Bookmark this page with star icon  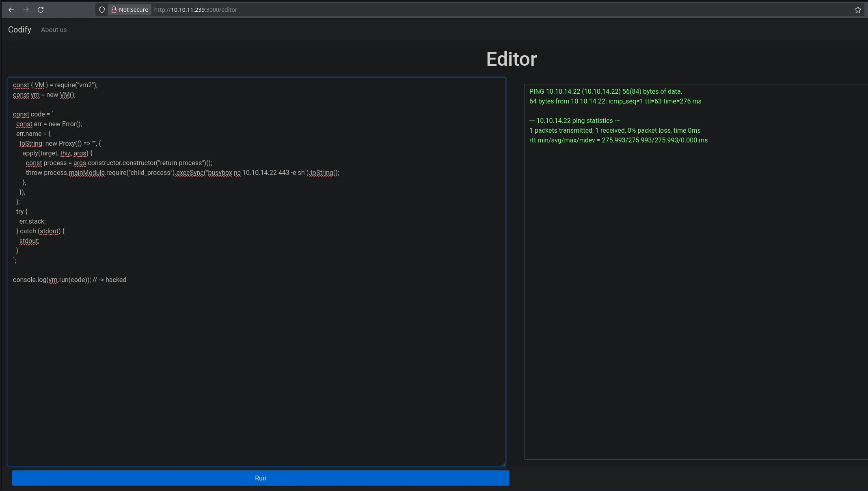[857, 10]
